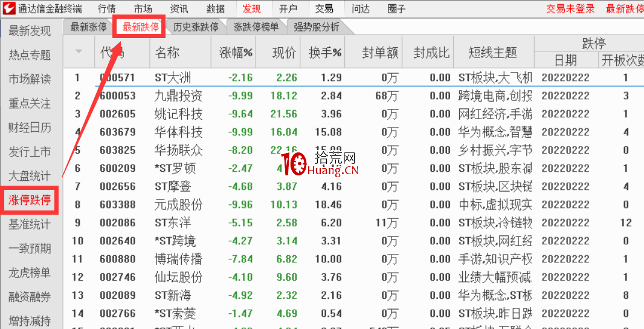Click stock name ST摩登

coord(173,186)
